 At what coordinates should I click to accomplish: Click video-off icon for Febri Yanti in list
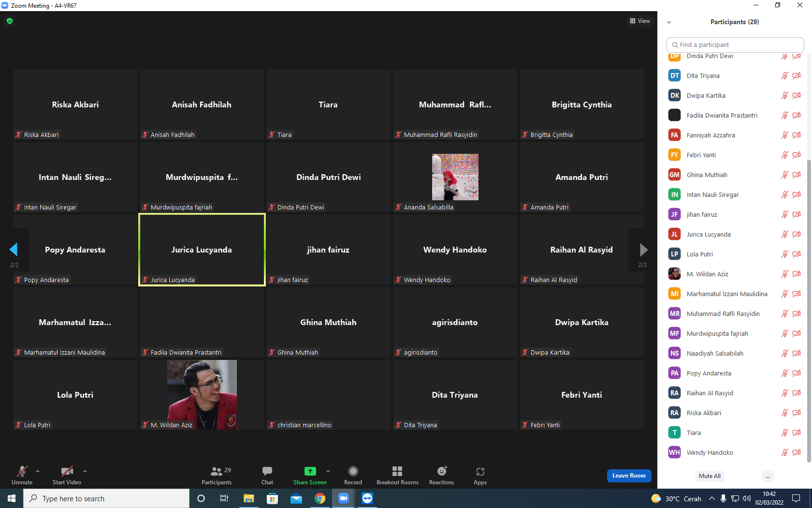[x=797, y=155]
